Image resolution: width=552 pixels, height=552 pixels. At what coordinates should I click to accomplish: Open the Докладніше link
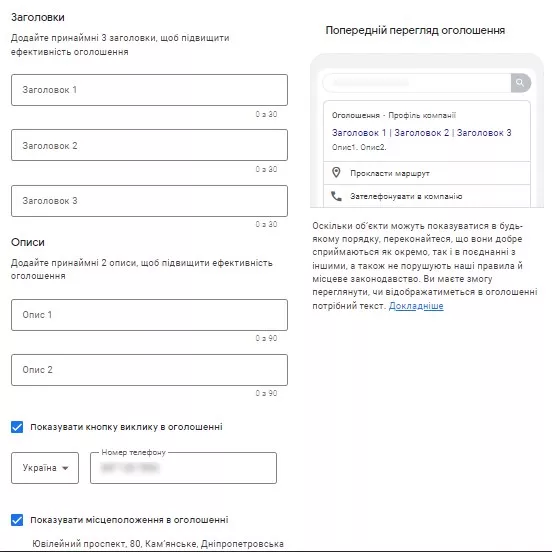(416, 306)
